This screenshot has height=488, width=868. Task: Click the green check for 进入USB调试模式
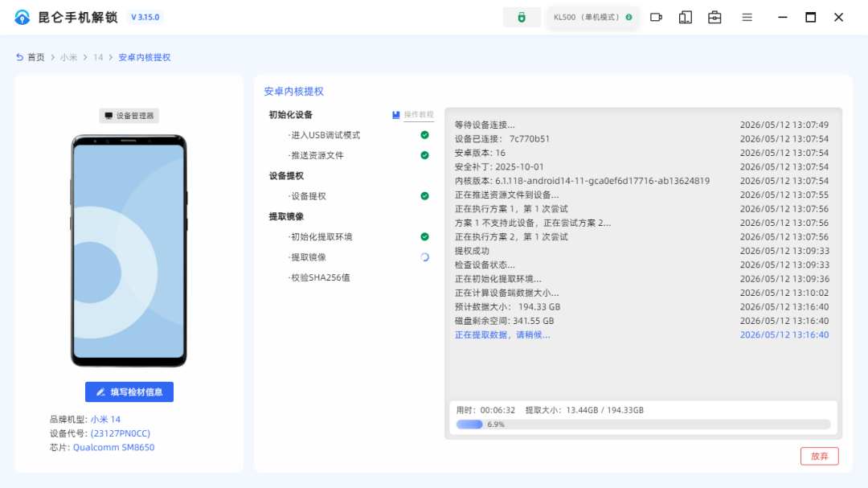pyautogui.click(x=424, y=134)
